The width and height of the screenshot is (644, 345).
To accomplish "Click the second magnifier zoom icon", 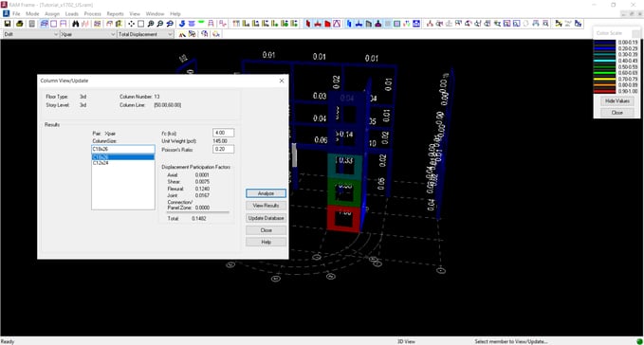I will click(160, 24).
